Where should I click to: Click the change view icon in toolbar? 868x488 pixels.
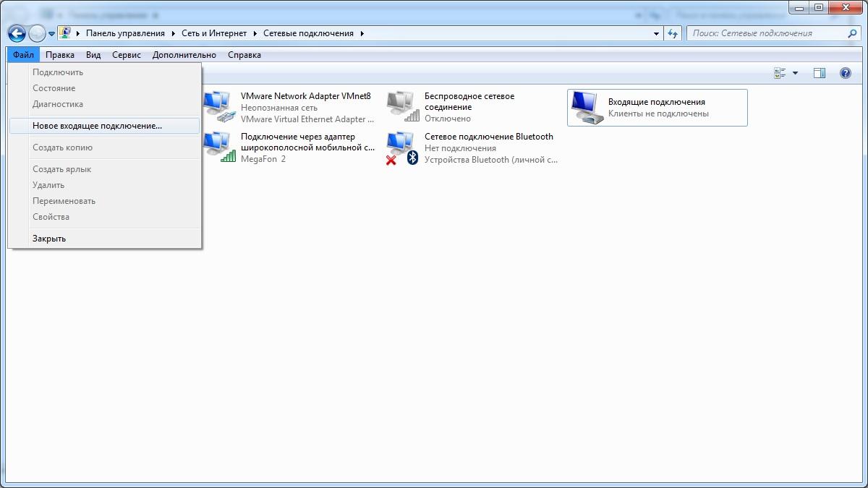(780, 73)
